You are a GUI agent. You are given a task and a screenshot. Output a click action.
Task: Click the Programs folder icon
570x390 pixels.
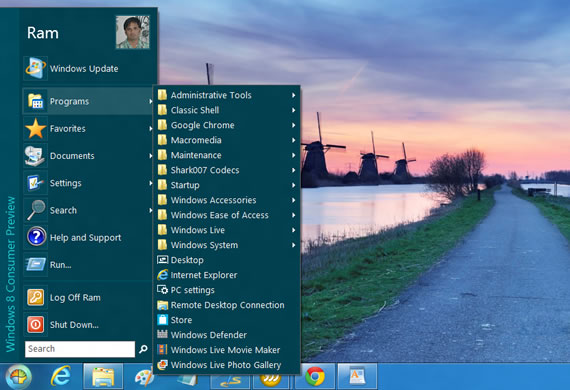[35, 101]
